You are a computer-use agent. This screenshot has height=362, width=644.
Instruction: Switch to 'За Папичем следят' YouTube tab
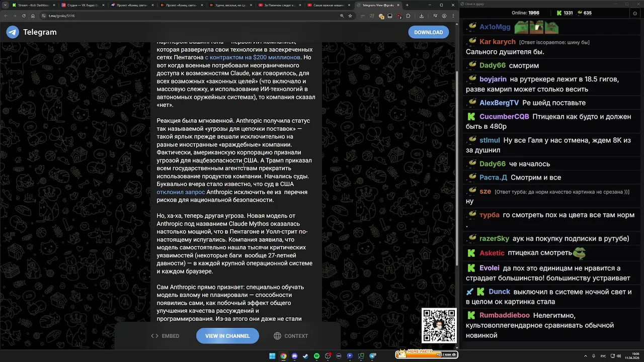[279, 5]
